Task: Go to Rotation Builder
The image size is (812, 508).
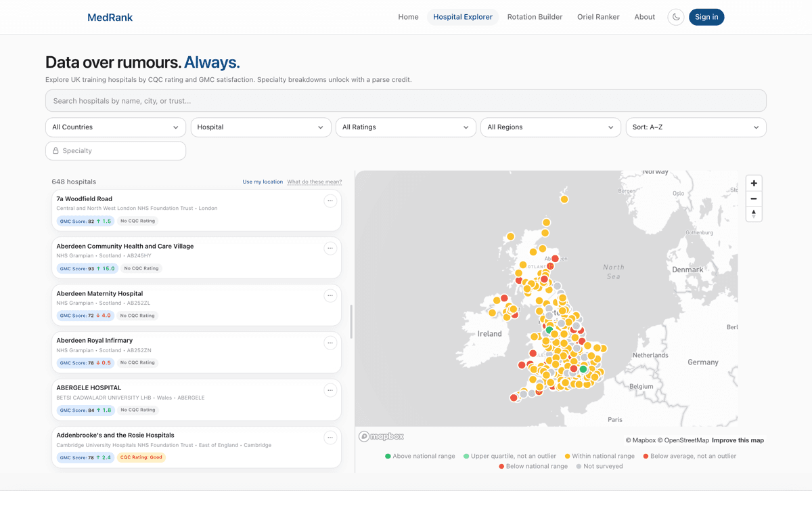Action: [535, 17]
